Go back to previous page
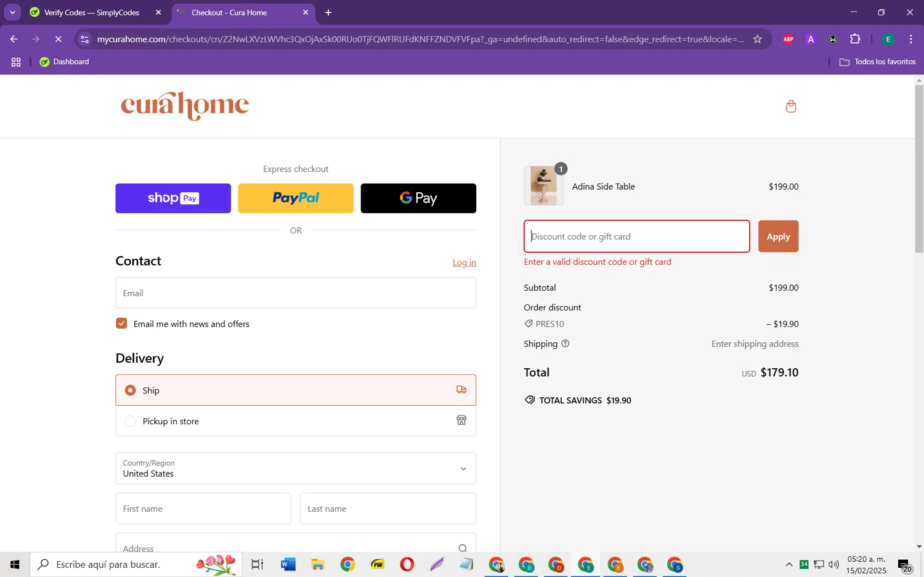Image resolution: width=924 pixels, height=577 pixels. (x=14, y=39)
